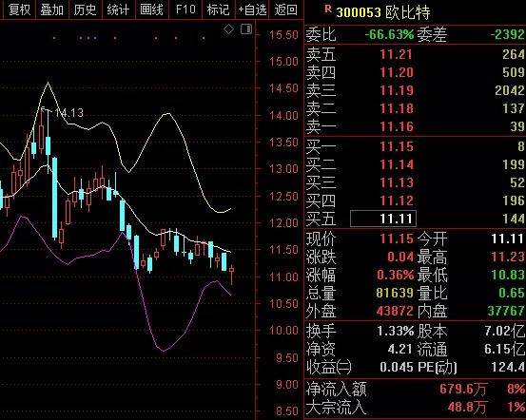Click the diamond icon above the chart
This screenshot has height=420, width=526.
click(228, 29)
